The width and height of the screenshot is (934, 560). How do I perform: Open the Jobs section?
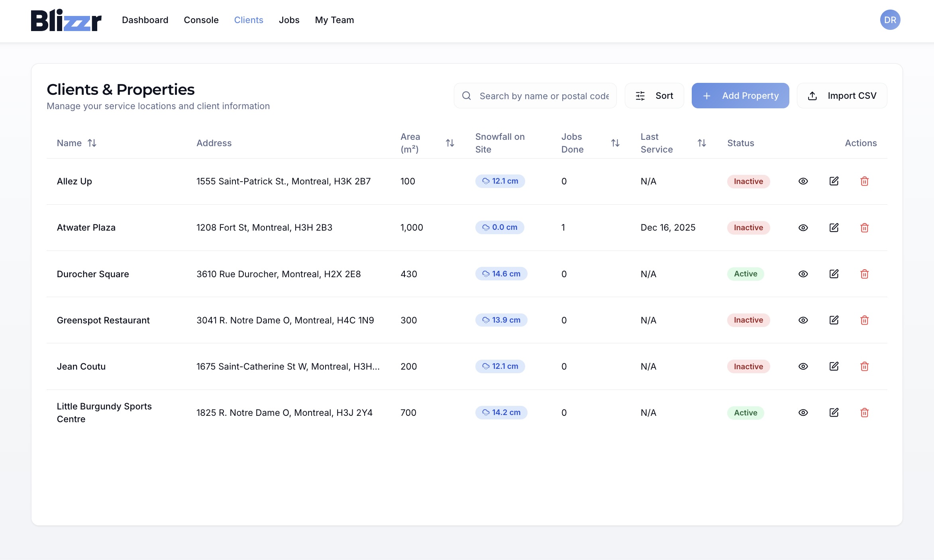click(x=289, y=20)
